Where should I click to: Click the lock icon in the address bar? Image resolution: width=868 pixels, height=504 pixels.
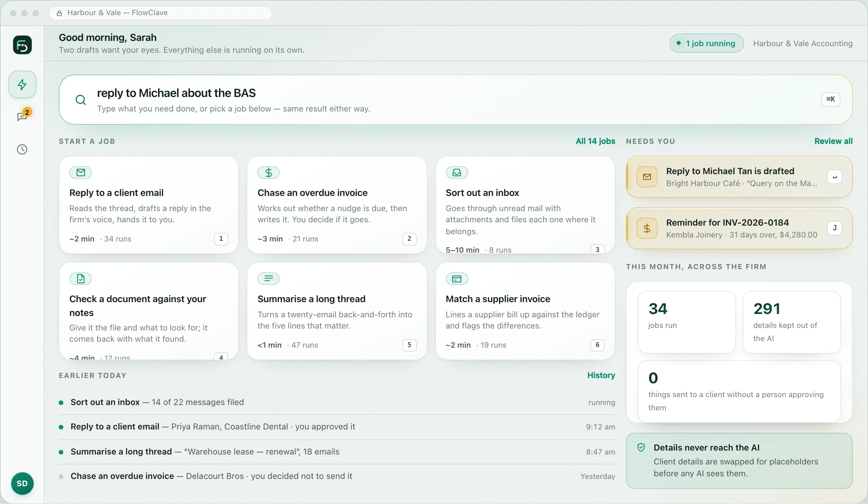tap(59, 13)
